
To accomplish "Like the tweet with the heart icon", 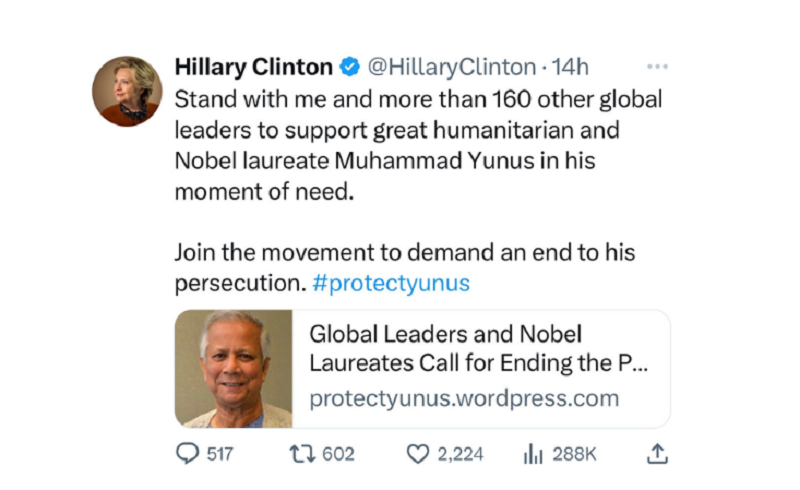I will click(418, 454).
